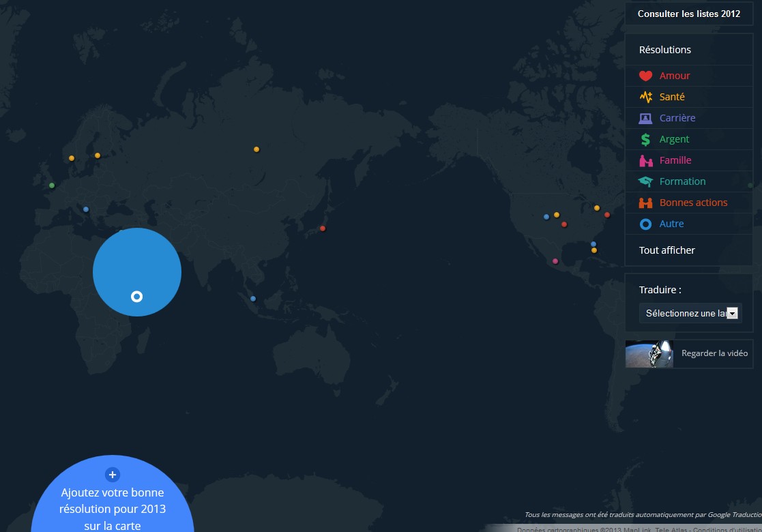This screenshot has width=762, height=532.
Task: Click the yellow dot over Sweden
Action: pos(98,156)
